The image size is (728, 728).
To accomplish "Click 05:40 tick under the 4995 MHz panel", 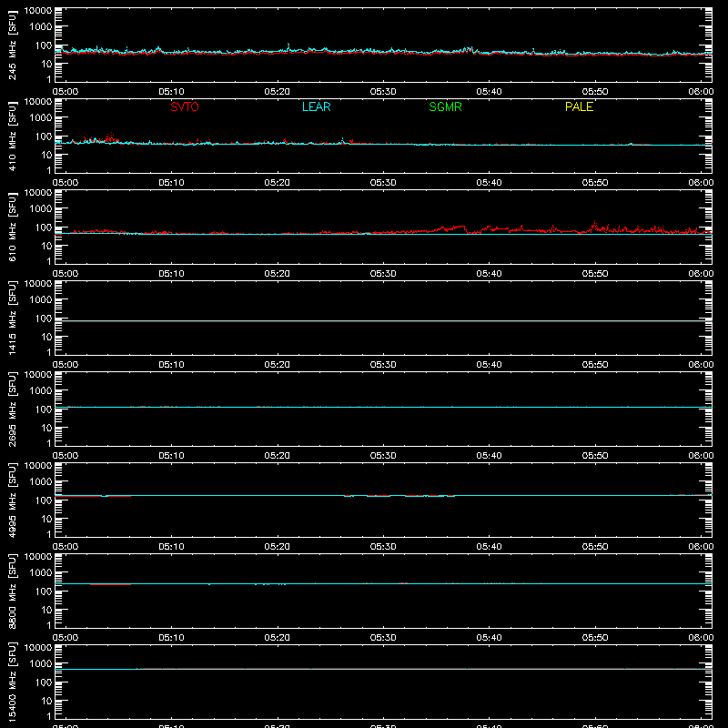I will point(489,547).
